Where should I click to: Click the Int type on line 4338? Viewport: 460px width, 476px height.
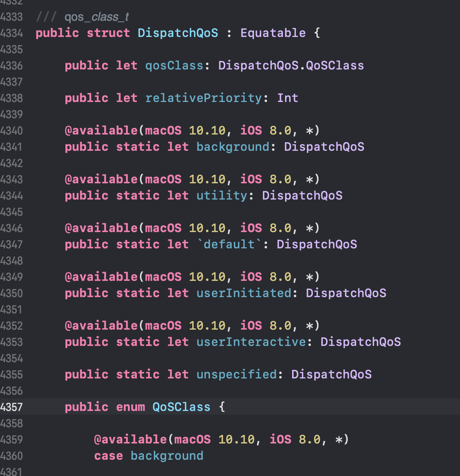click(x=288, y=98)
